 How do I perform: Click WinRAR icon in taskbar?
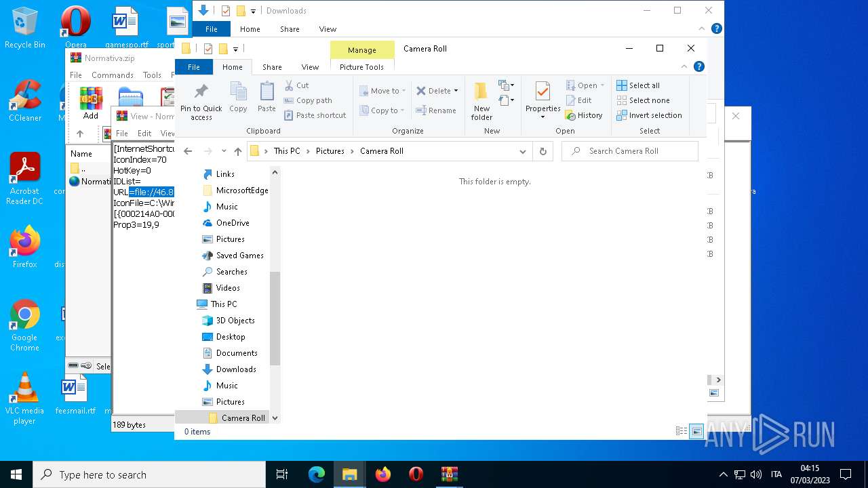[450, 474]
